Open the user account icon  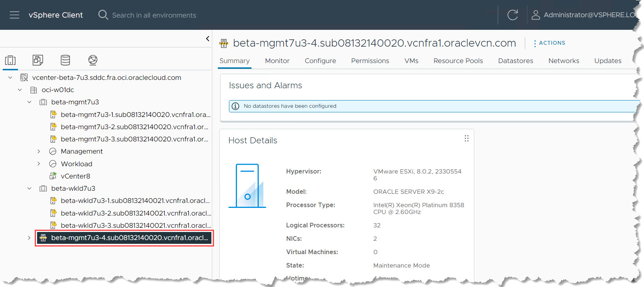(536, 15)
